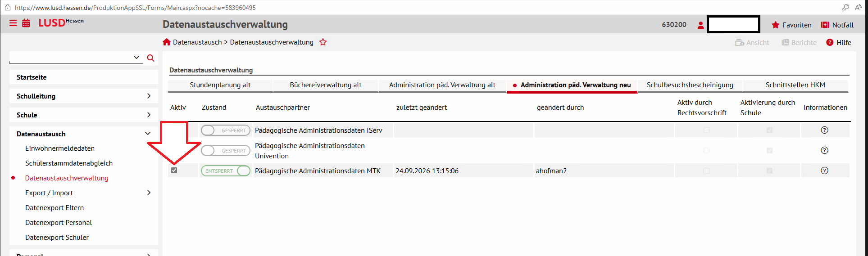Click the user name ahofman2

pos(551,171)
